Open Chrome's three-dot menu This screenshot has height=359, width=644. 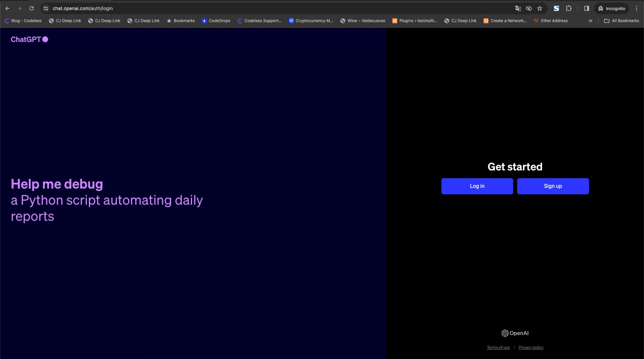click(x=637, y=8)
